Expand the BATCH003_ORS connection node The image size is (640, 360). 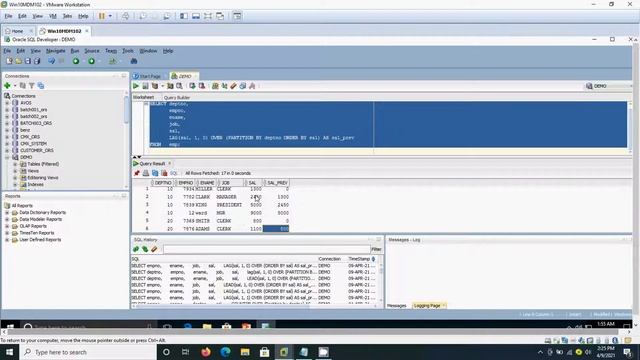pos(7,123)
